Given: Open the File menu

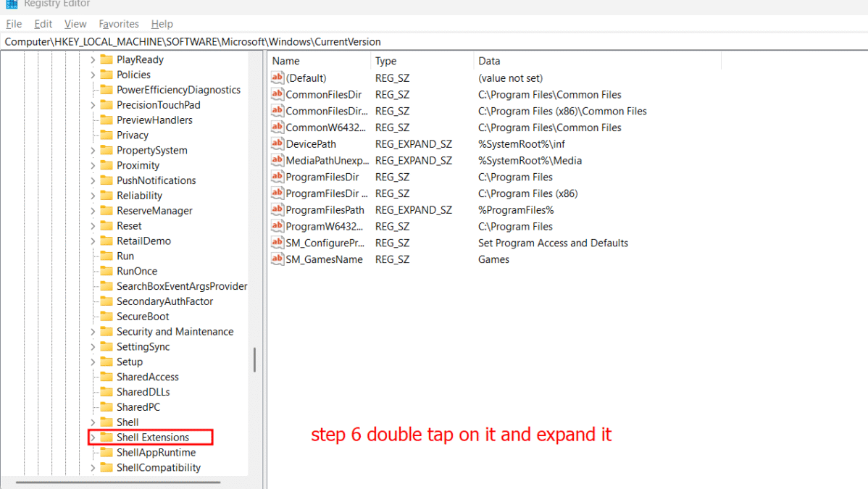Looking at the screenshot, I should [14, 24].
